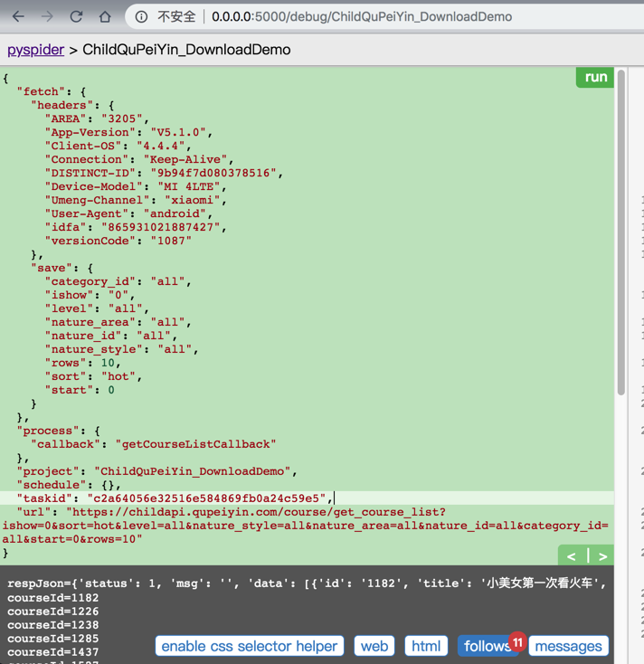Click the courseId=1437 log line
Viewport: 644px width, 664px height.
coord(53,651)
